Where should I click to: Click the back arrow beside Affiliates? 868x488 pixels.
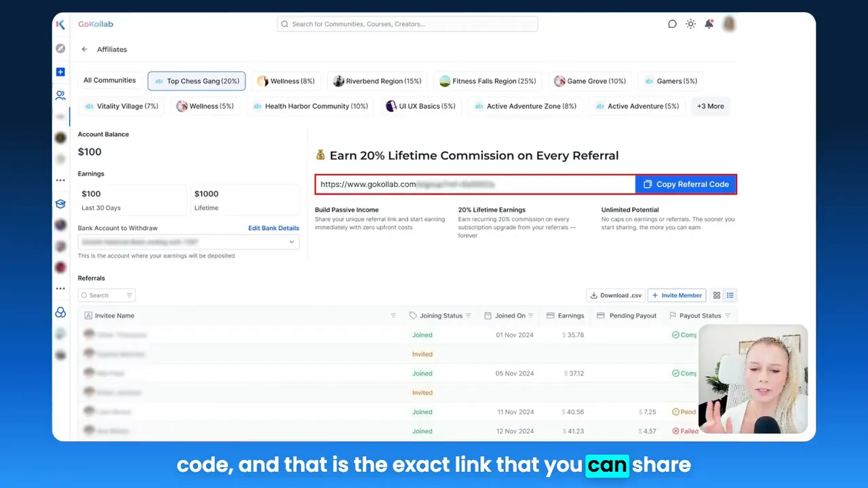tap(85, 49)
